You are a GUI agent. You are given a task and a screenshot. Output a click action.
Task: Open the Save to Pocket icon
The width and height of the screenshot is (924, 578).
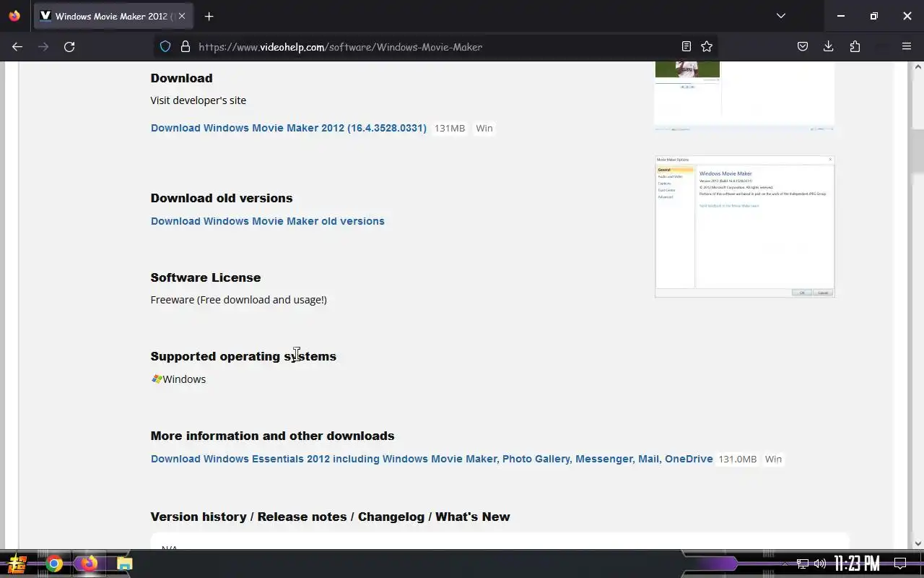tap(803, 46)
